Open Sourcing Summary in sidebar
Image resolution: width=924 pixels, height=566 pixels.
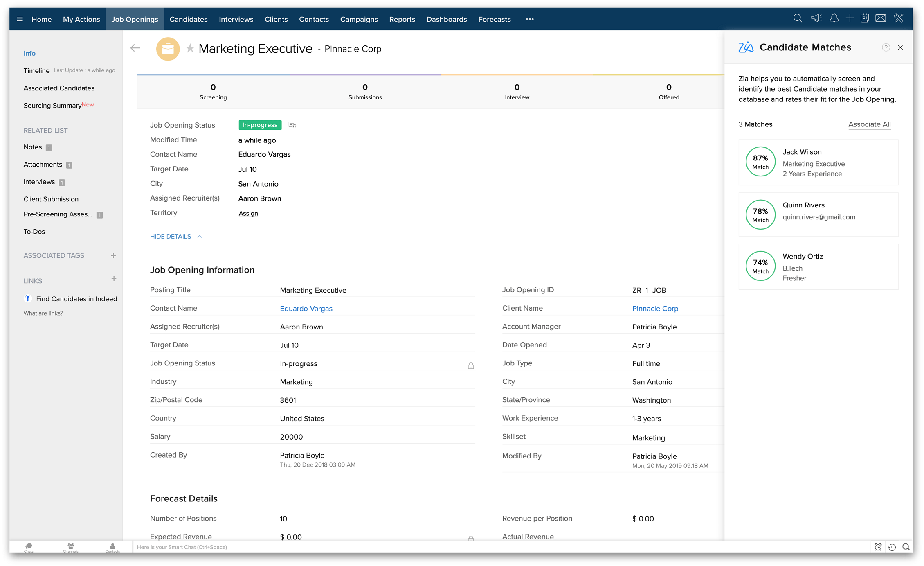[x=52, y=106]
